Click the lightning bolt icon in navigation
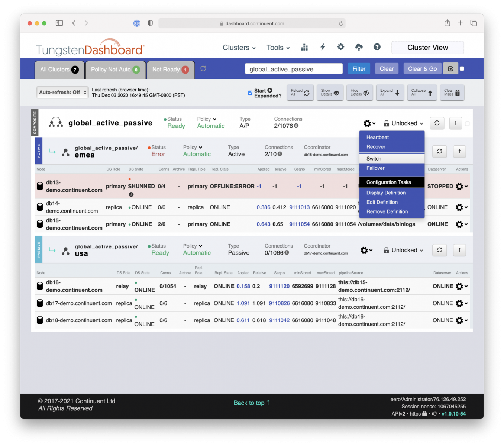 coord(323,47)
